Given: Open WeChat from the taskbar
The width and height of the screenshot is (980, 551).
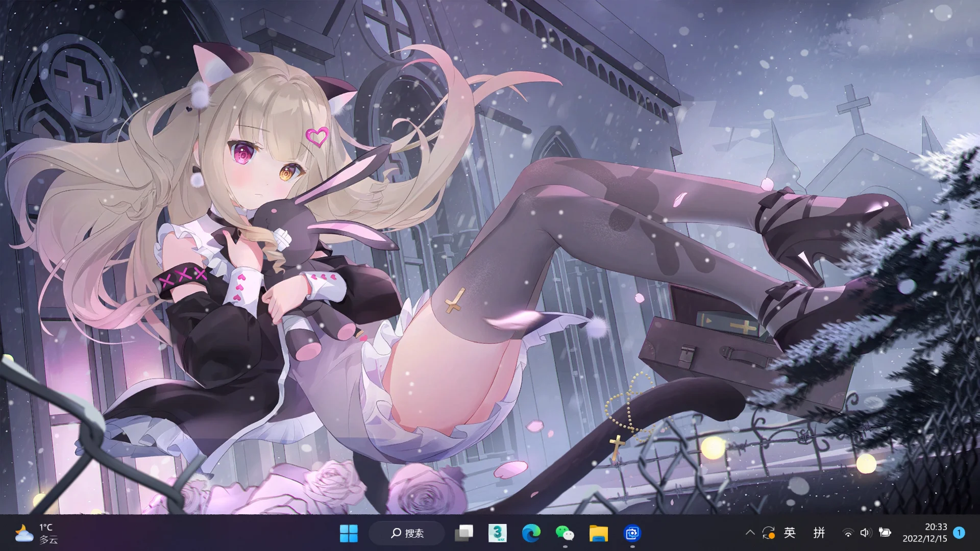Looking at the screenshot, I should [x=565, y=533].
